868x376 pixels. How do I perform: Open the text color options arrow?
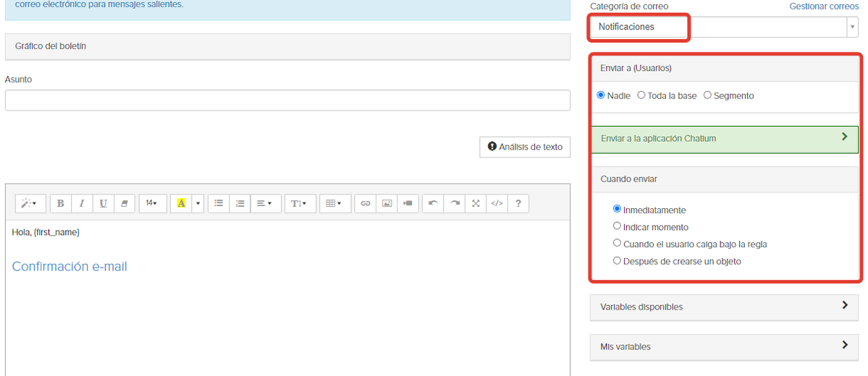pyautogui.click(x=198, y=203)
